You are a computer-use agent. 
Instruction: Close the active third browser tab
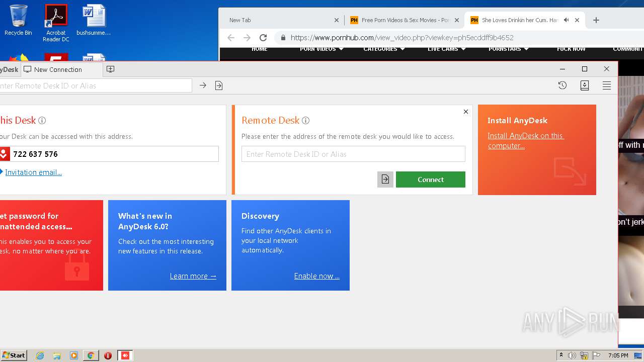click(x=577, y=20)
